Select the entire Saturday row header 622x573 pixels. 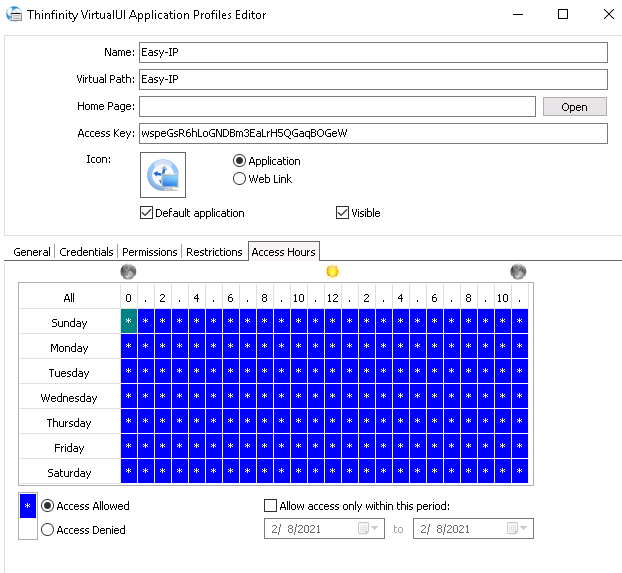[69, 473]
